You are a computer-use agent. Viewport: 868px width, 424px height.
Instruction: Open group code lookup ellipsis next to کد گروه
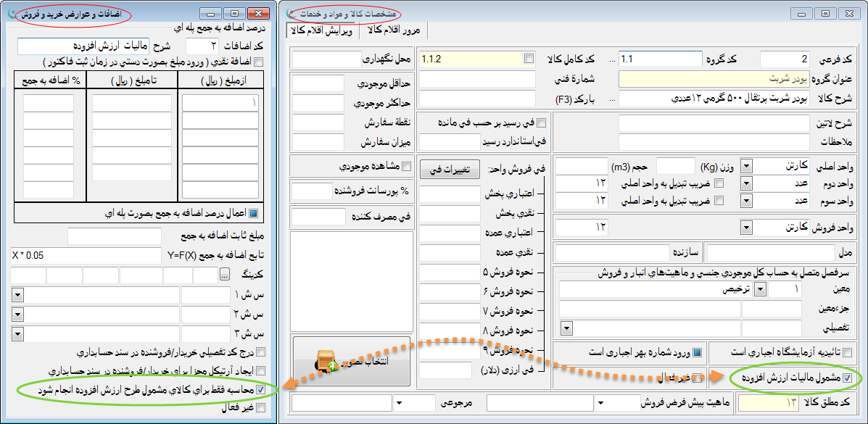coord(613,59)
